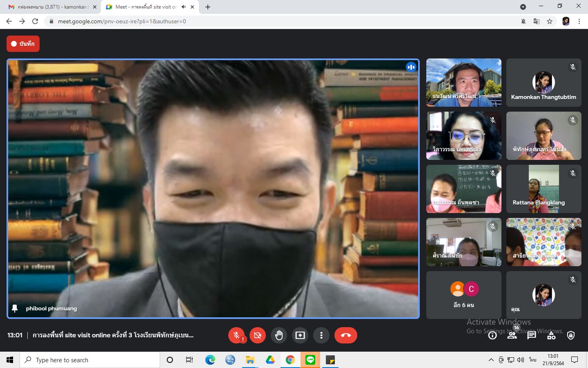Toggle the camera on or off
The image size is (588, 368).
tap(258, 335)
